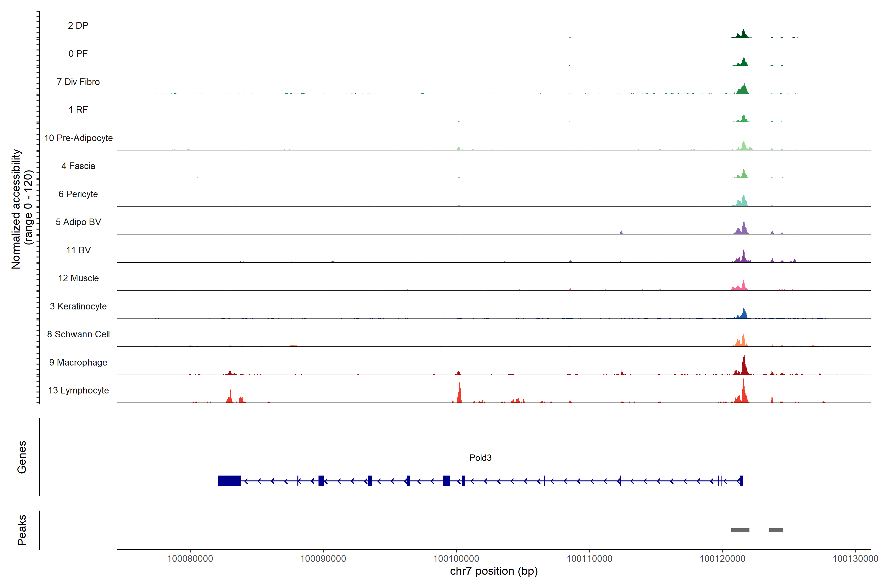Viewport: 882px width, 588px height.
Task: Click the chr7 position (bp) axis title
Action: point(493,571)
